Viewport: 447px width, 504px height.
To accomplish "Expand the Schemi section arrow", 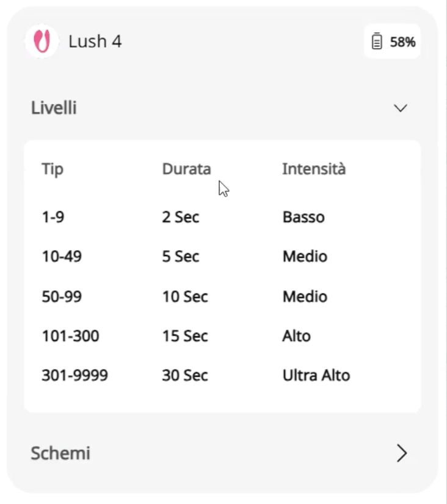I will pyautogui.click(x=401, y=453).
